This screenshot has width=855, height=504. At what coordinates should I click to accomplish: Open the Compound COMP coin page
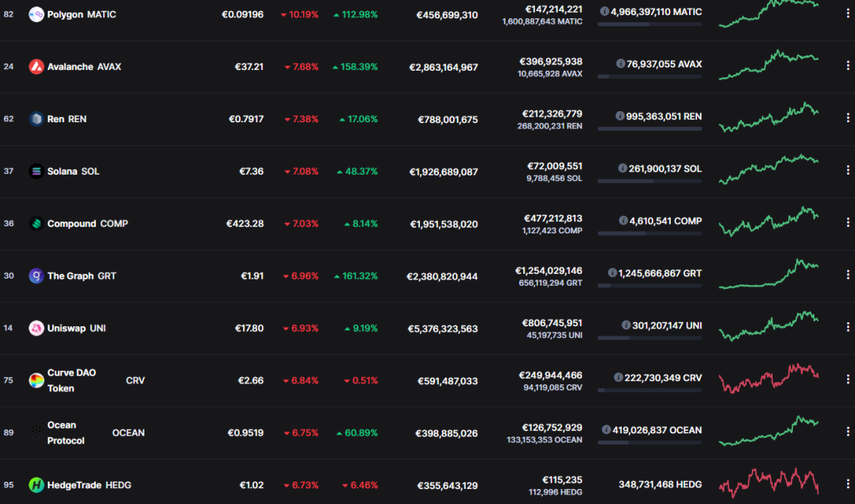(87, 224)
